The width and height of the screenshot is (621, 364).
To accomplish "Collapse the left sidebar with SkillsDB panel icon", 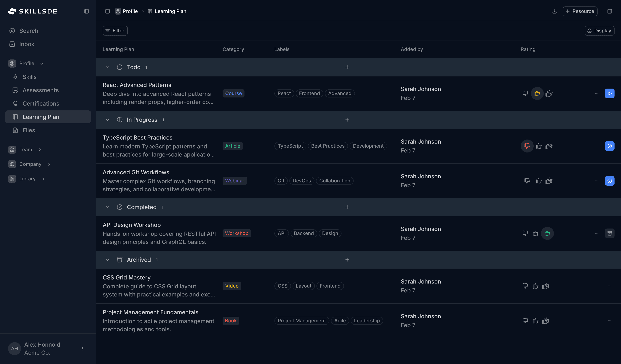I will pos(86,11).
